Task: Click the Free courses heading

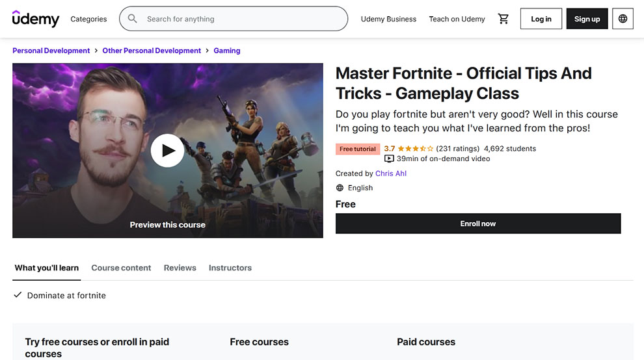Action: tap(259, 342)
